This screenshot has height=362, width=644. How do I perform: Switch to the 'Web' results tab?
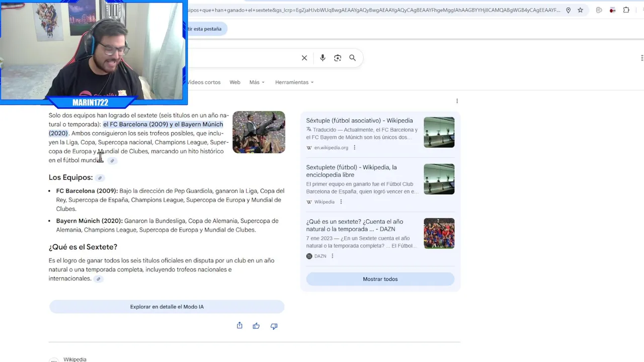(235, 82)
